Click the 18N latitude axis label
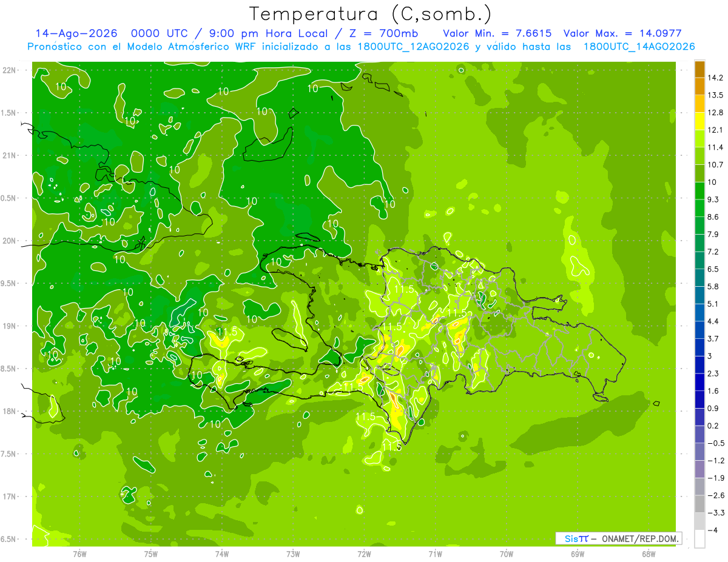Screen dimensions: 728x562 point(9,411)
